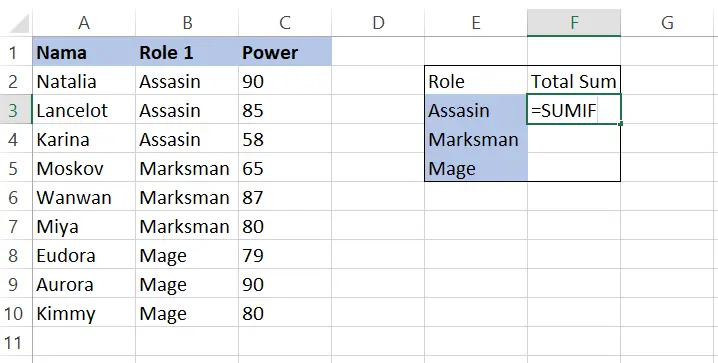Select cell containing Kimmy
718x363 pixels.
pos(84,314)
